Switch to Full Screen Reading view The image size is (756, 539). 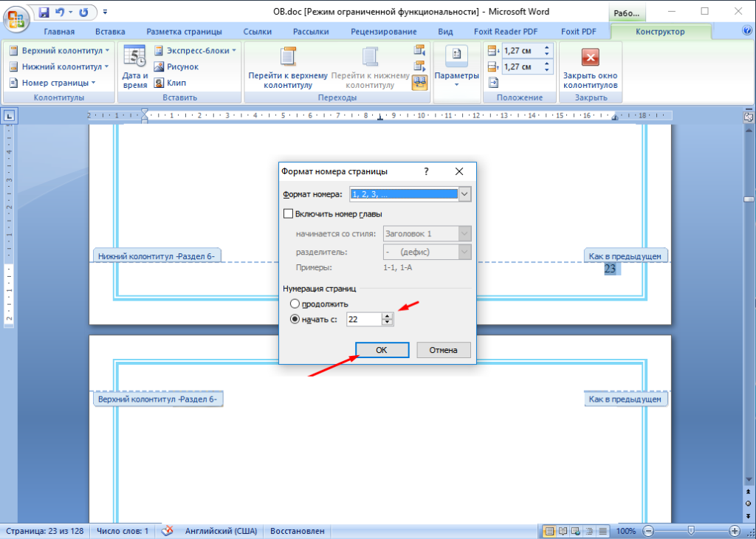click(563, 531)
